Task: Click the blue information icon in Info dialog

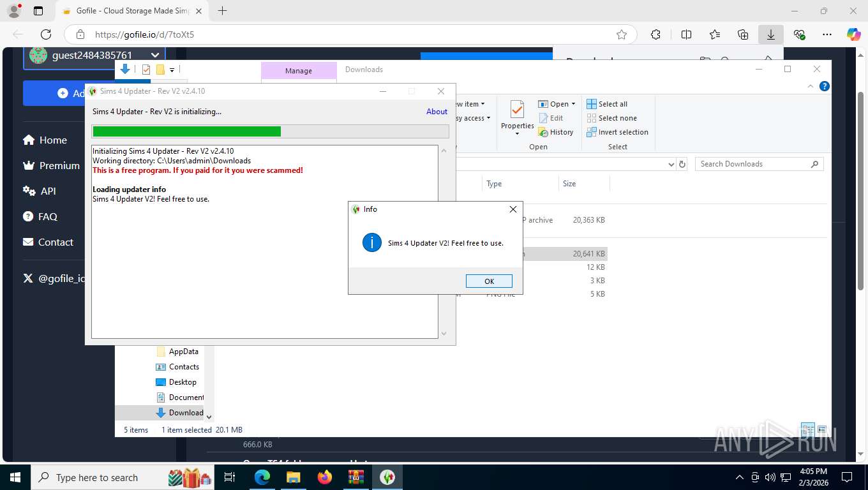Action: click(372, 242)
